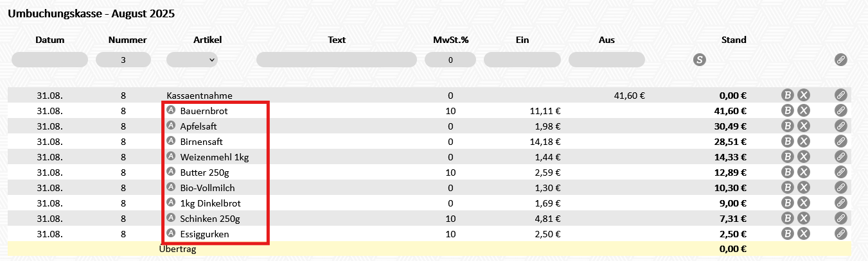Open the Artikel dropdown in the input row
Viewport: 868px width, 261px height.
tap(192, 60)
